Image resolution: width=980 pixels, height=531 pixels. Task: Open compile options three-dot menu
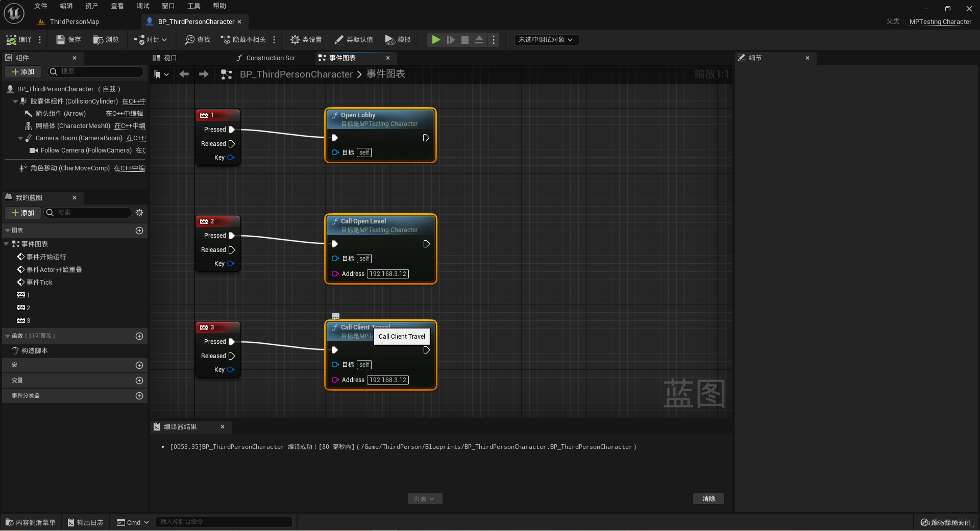40,40
